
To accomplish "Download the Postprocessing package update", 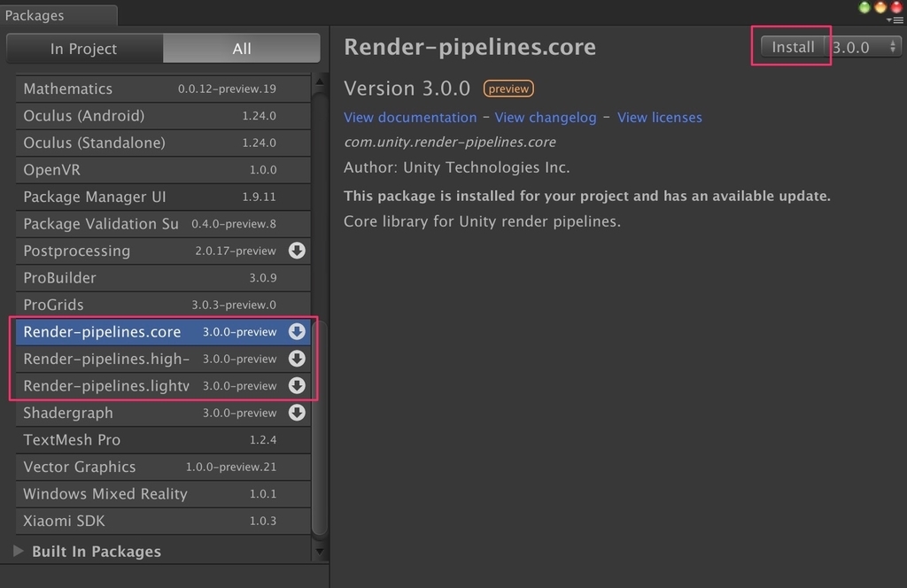I will coord(298,251).
